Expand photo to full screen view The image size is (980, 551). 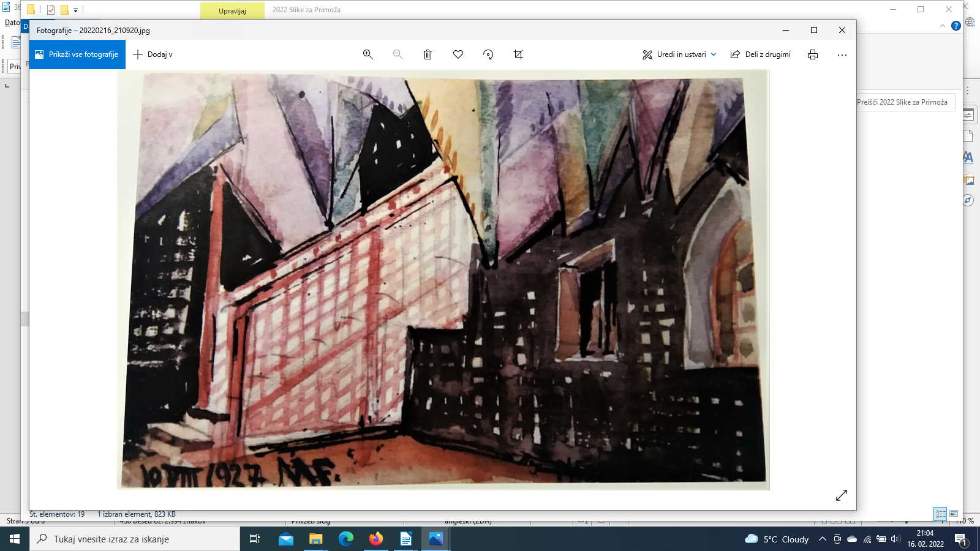coord(841,495)
